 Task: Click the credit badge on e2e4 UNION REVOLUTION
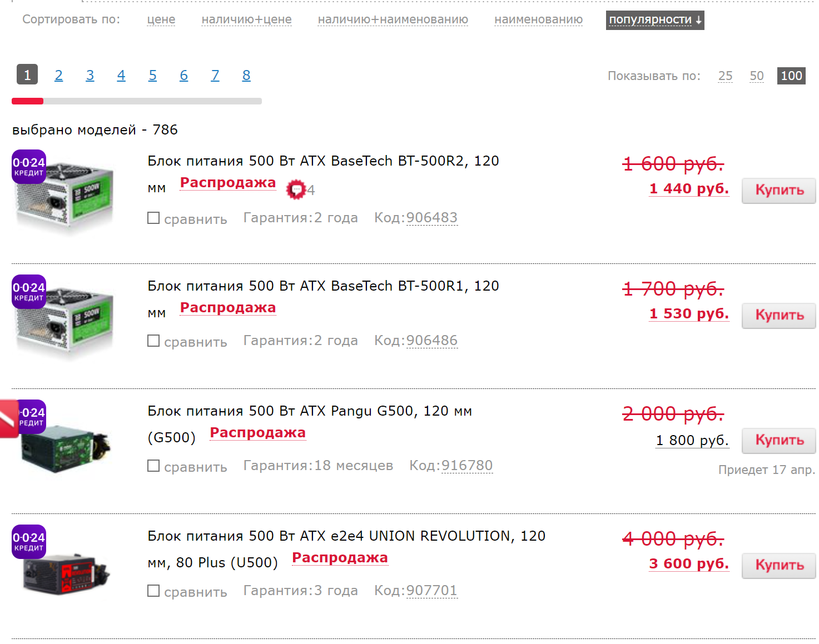[29, 541]
